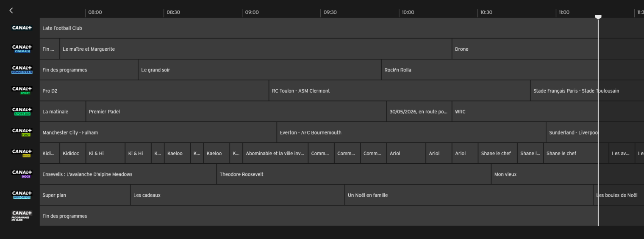Open the Theodore Roosevelt documentary
This screenshot has height=239, width=644.
click(354, 174)
